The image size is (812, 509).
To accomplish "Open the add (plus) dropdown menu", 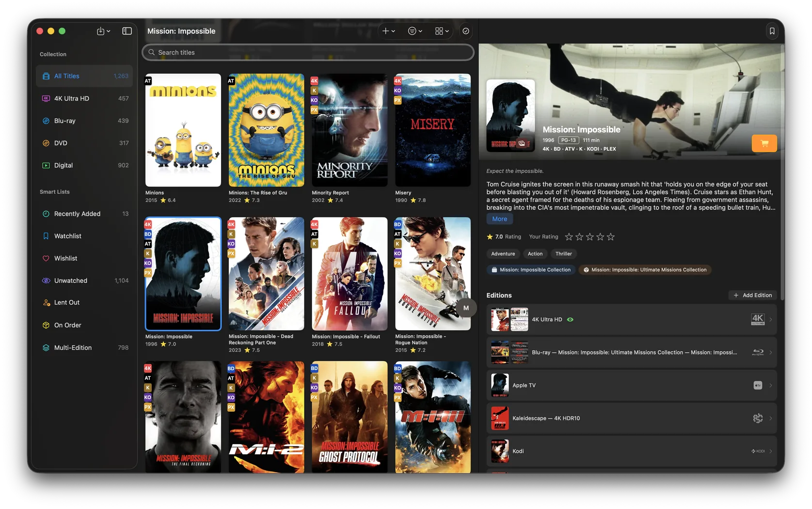I will point(388,31).
